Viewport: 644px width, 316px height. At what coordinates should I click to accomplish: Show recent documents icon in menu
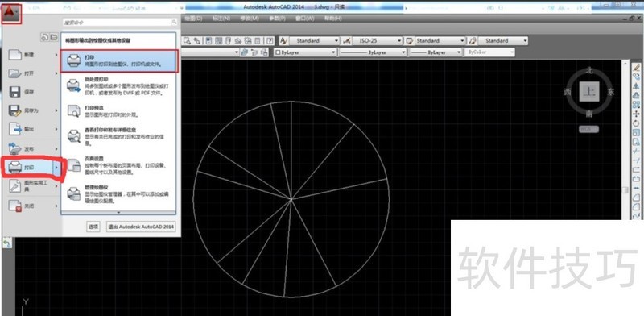45,37
